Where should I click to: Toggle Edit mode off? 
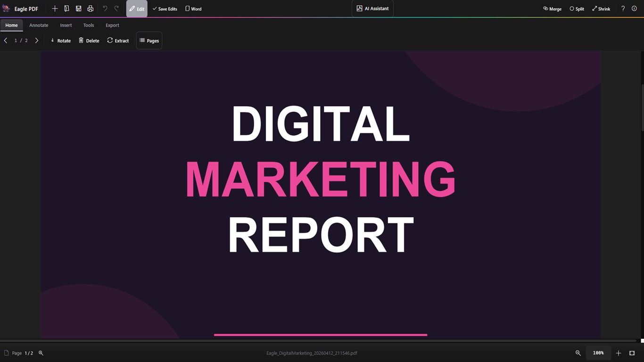(137, 9)
